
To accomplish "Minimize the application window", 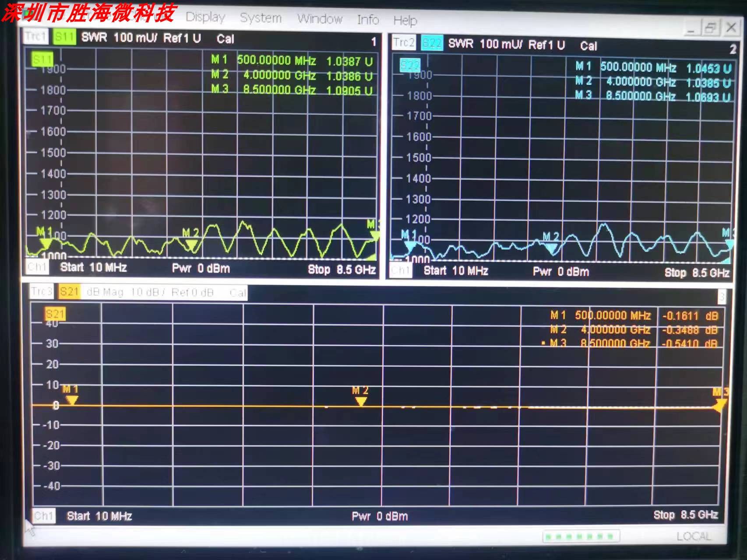I will 691,29.
